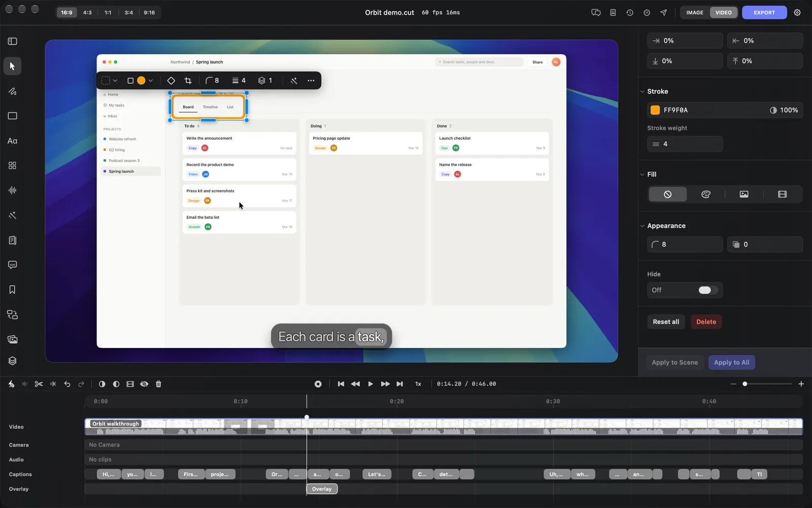Click the scissors cut tool in timeline toolbar

(x=39, y=384)
